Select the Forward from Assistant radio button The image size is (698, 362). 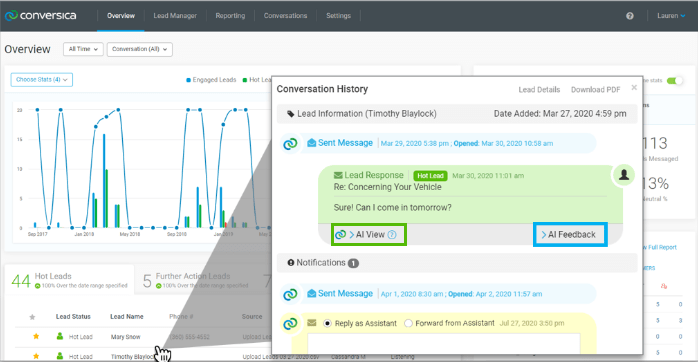tap(408, 323)
